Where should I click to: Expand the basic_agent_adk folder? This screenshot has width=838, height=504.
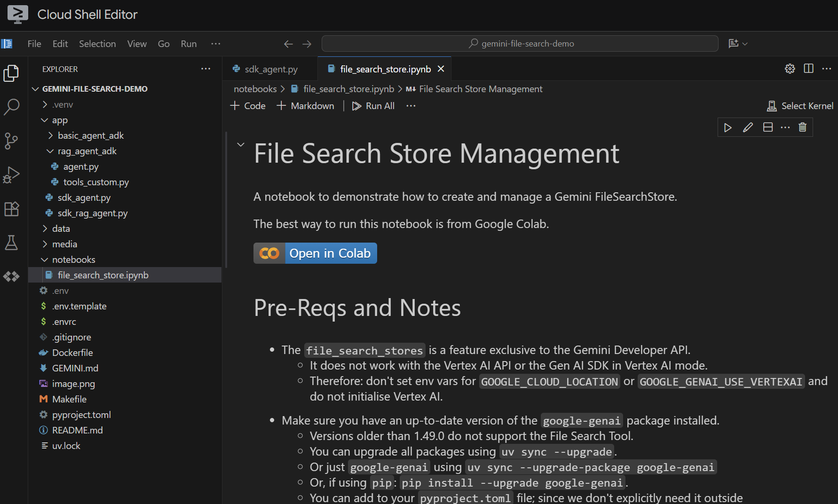[x=90, y=135]
